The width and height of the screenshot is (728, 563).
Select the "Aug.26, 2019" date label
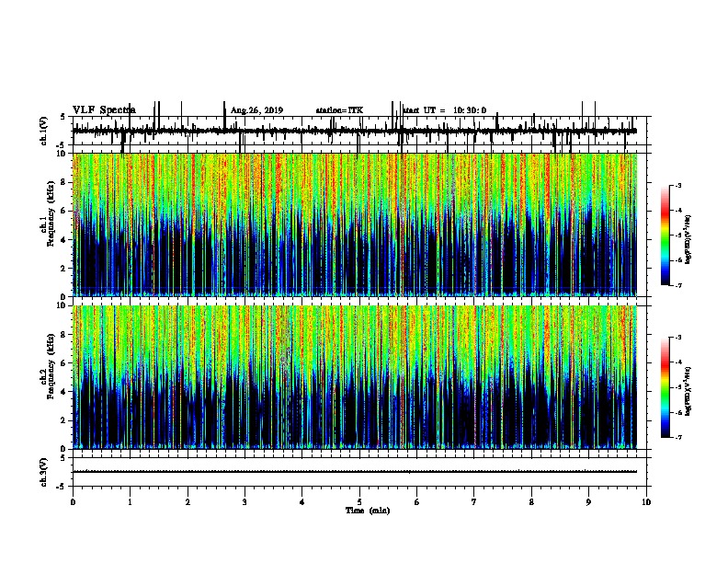click(x=256, y=110)
